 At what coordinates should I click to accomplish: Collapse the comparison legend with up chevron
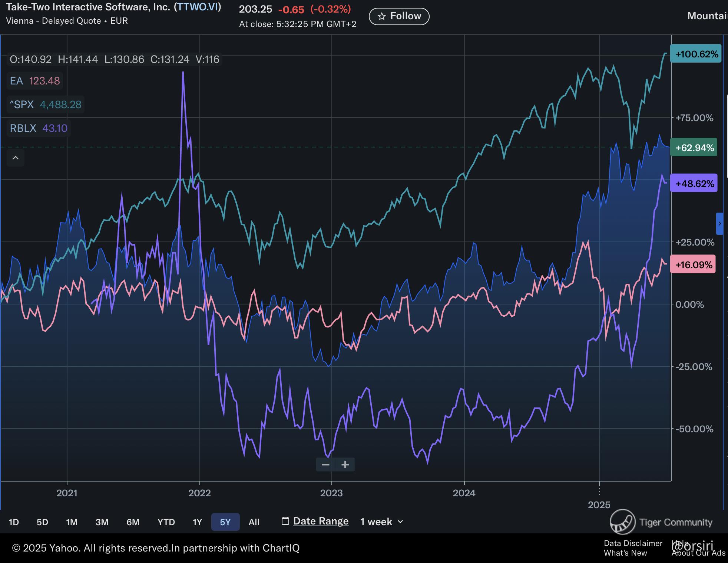coord(16,158)
